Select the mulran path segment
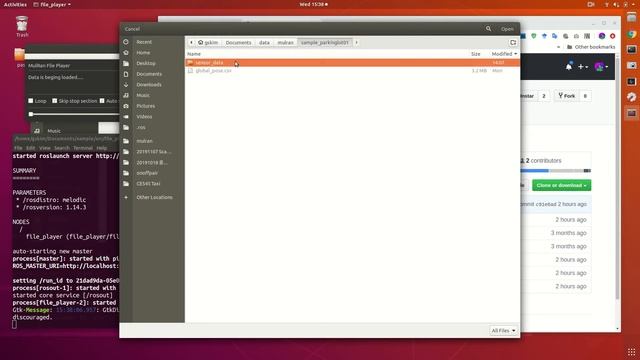 tap(285, 42)
